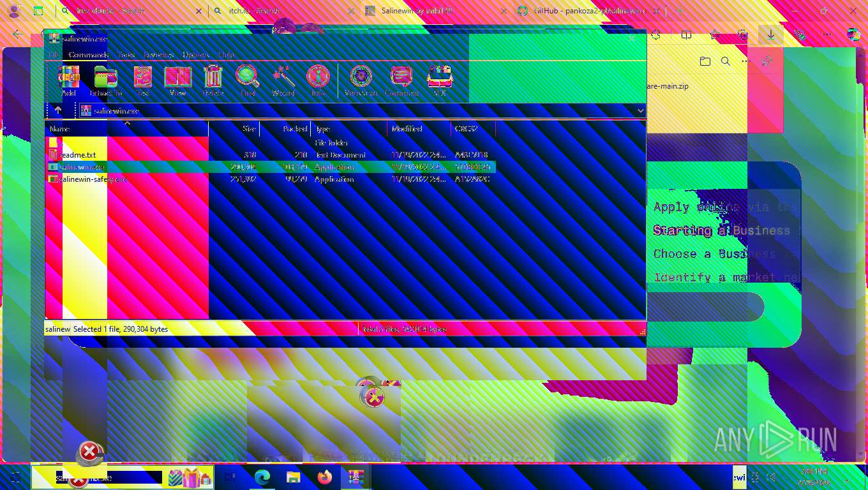Image resolution: width=868 pixels, height=490 pixels.
Task: Click 'Choose a Business' suggestion text
Action: tap(715, 254)
